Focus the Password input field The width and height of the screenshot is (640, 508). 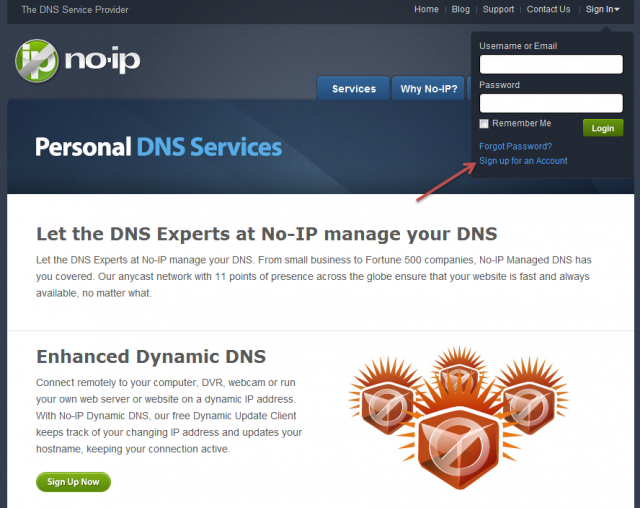(x=551, y=103)
